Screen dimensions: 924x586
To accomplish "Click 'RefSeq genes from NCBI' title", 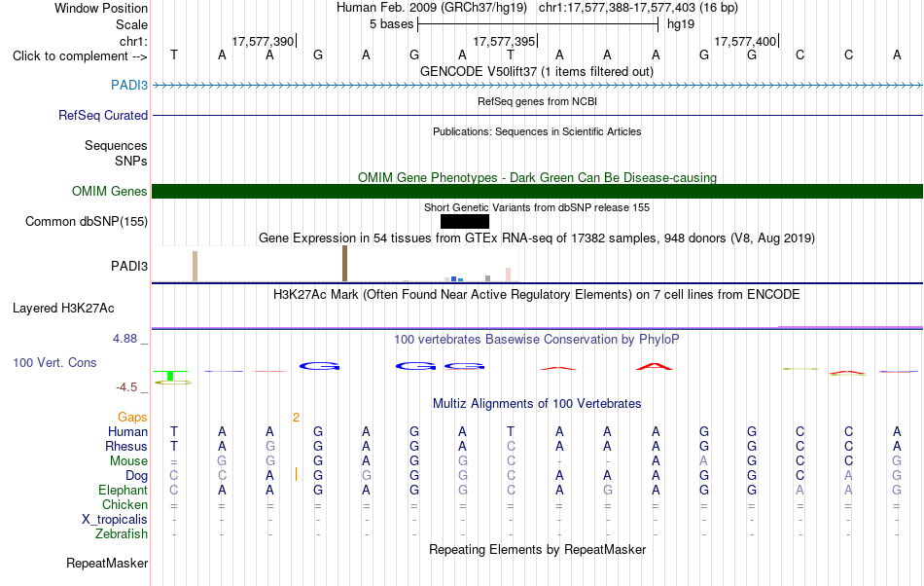I will pyautogui.click(x=537, y=101).
